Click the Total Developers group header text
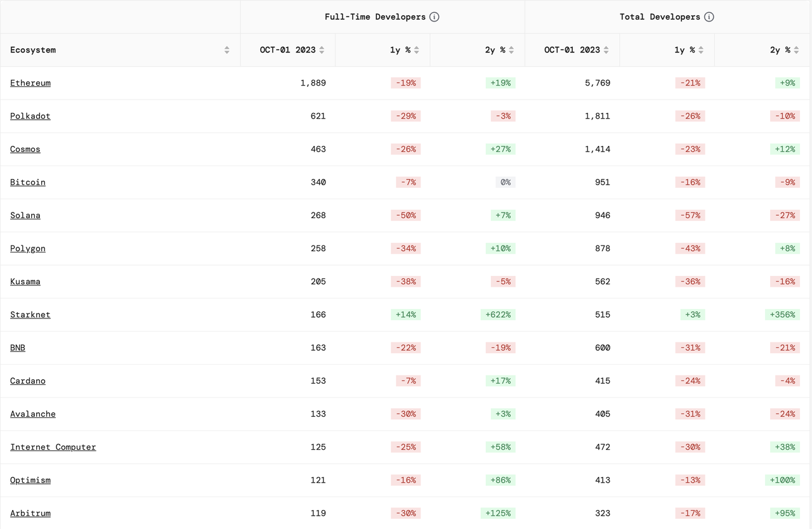The image size is (812, 529). pos(660,17)
